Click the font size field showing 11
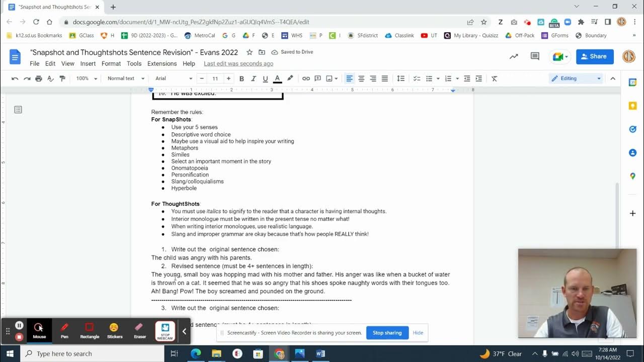Screen dimensions: 644x362 tap(215, 78)
